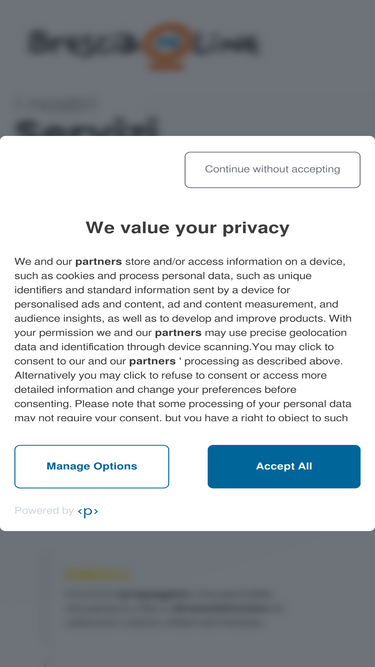Click the blurred "Line" word of the logo

(225, 43)
